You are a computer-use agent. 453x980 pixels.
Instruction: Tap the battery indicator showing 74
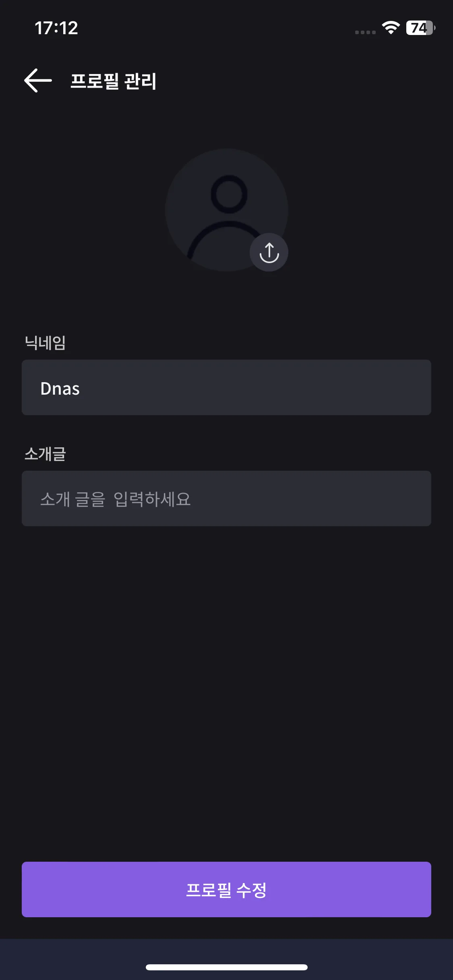click(x=420, y=28)
